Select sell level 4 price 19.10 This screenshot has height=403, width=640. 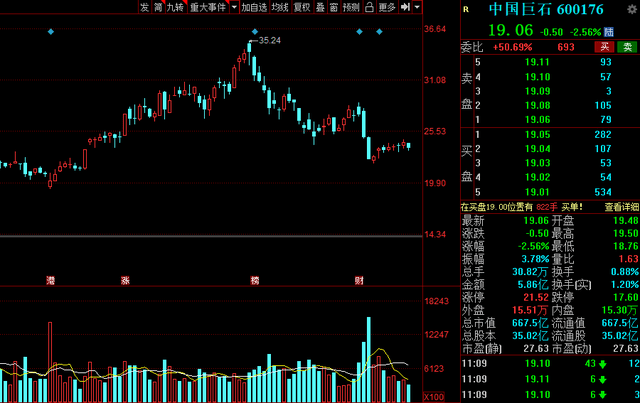coord(537,77)
